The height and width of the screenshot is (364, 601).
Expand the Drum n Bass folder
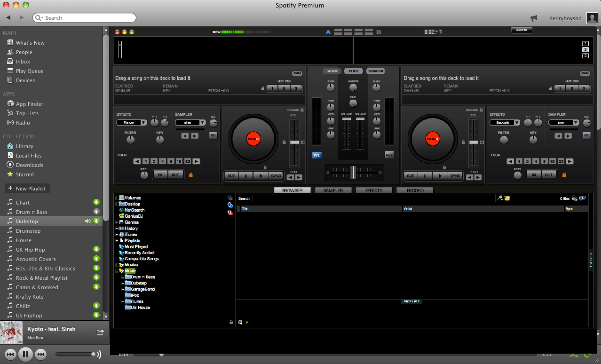click(x=123, y=277)
